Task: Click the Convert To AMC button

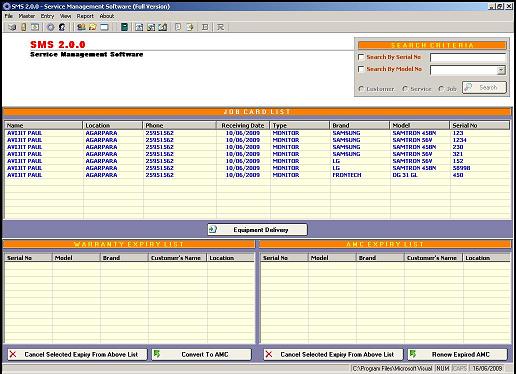Action: coord(201,354)
